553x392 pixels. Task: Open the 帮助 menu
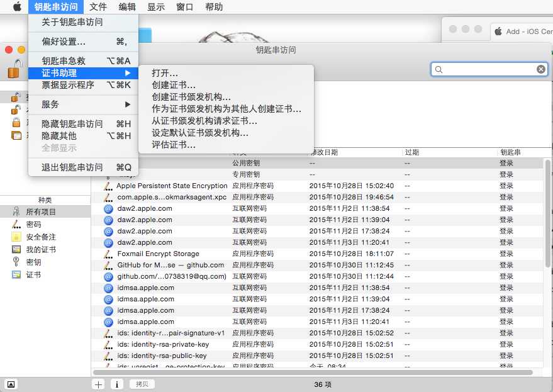click(x=214, y=7)
